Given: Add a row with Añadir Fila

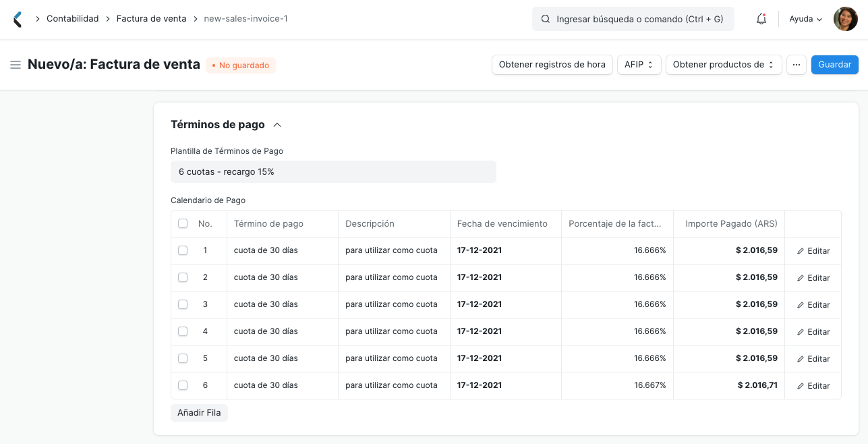Looking at the screenshot, I should 199,412.
